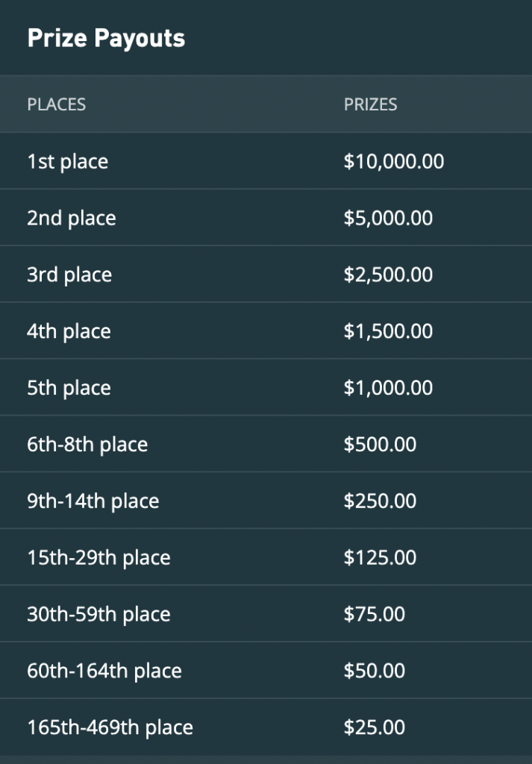Click the Prize Payouts heading
This screenshot has width=532, height=764.
tap(106, 38)
